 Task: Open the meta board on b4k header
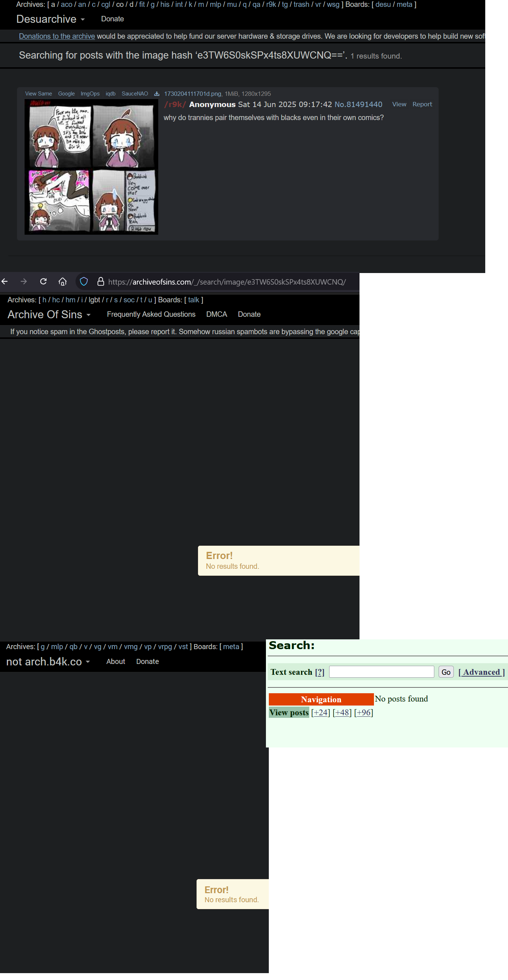[231, 647]
